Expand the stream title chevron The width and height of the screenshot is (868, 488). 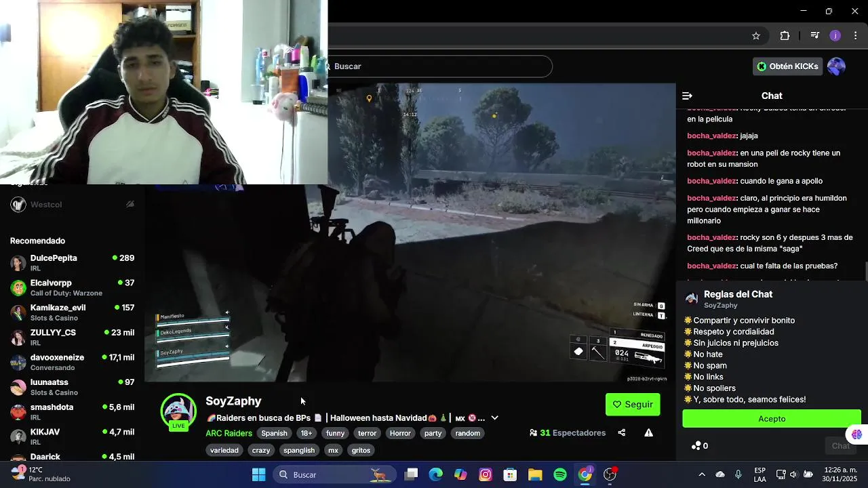[x=494, y=418]
